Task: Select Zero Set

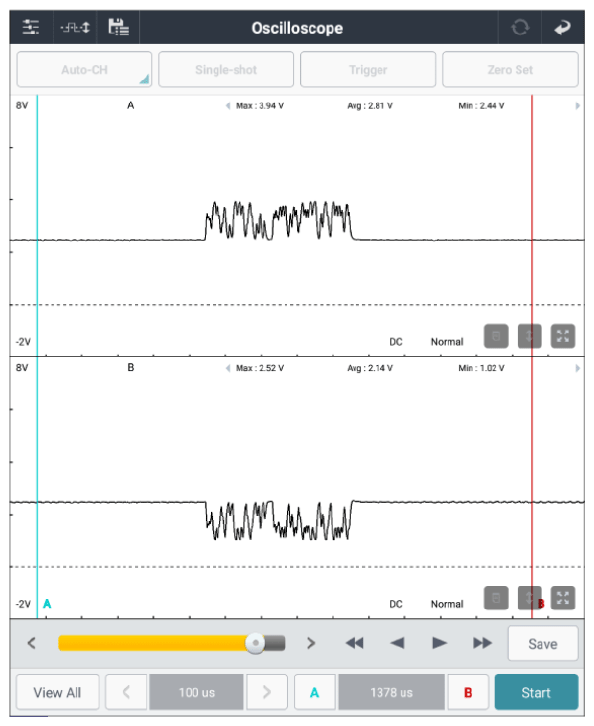Action: (510, 69)
